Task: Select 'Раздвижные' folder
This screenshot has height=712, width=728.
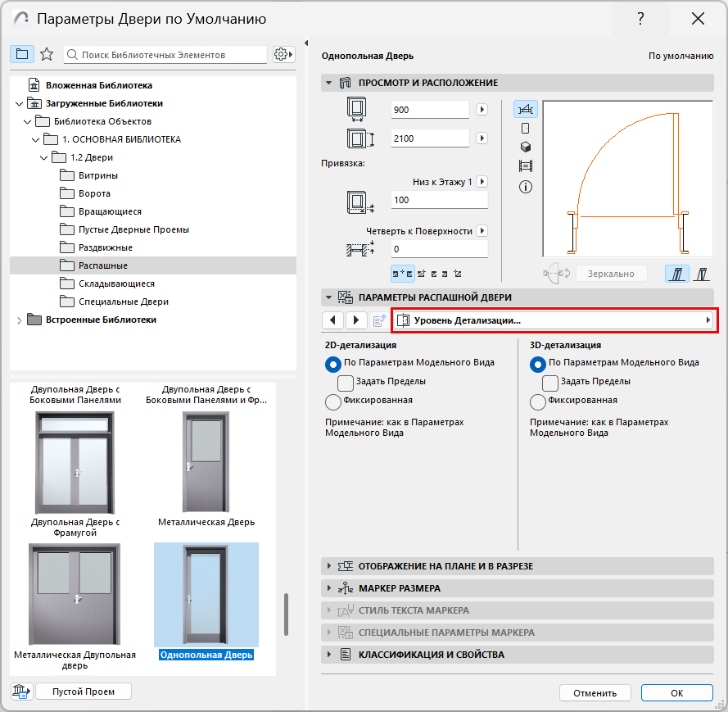Action: click(106, 247)
